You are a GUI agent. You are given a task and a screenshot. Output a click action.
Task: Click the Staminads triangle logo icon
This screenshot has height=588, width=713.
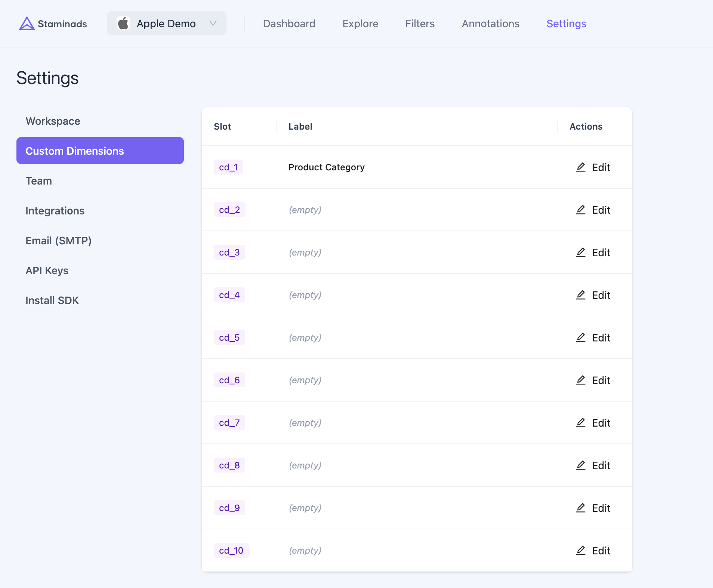(x=27, y=24)
